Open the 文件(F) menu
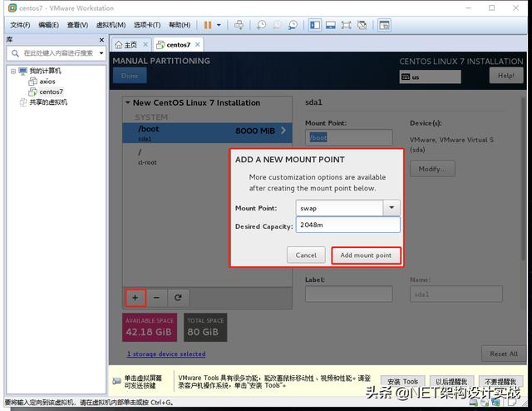 point(20,25)
